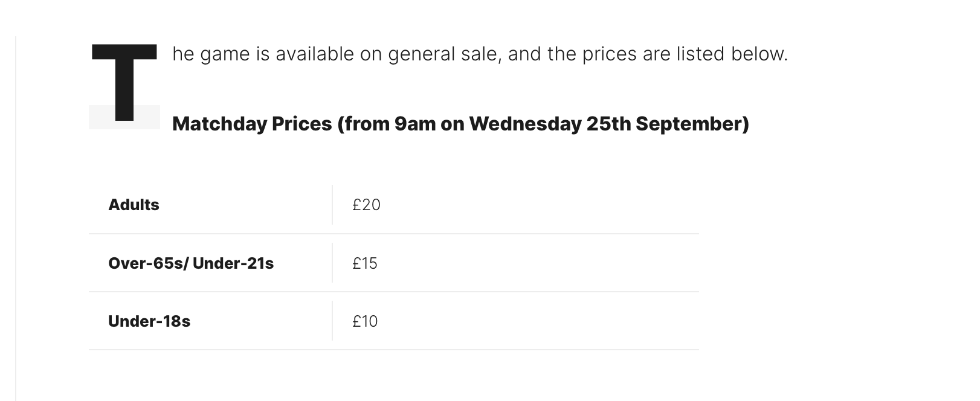Click the £20 price cell
Screen dimensions: 980x401
pos(366,205)
